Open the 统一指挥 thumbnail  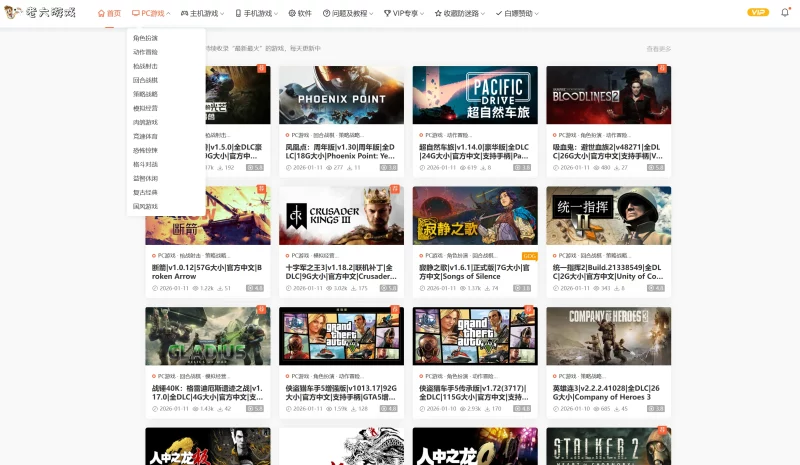pyautogui.click(x=609, y=215)
